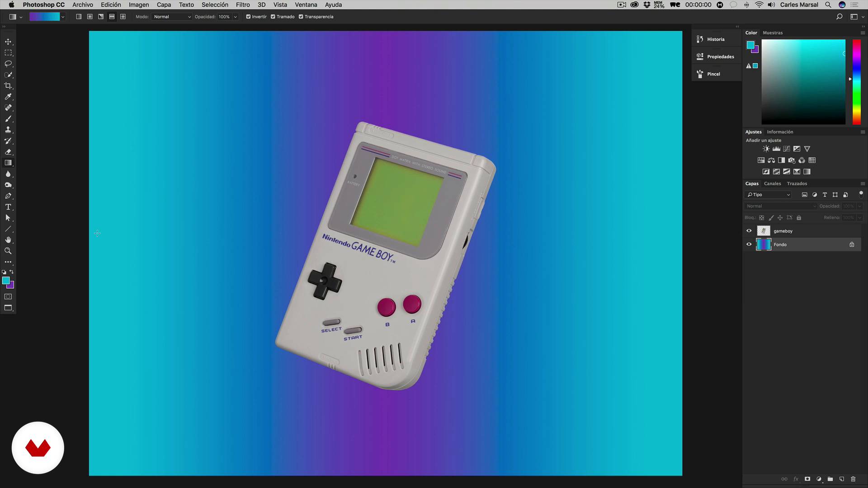Switch to Información tab

click(x=780, y=132)
